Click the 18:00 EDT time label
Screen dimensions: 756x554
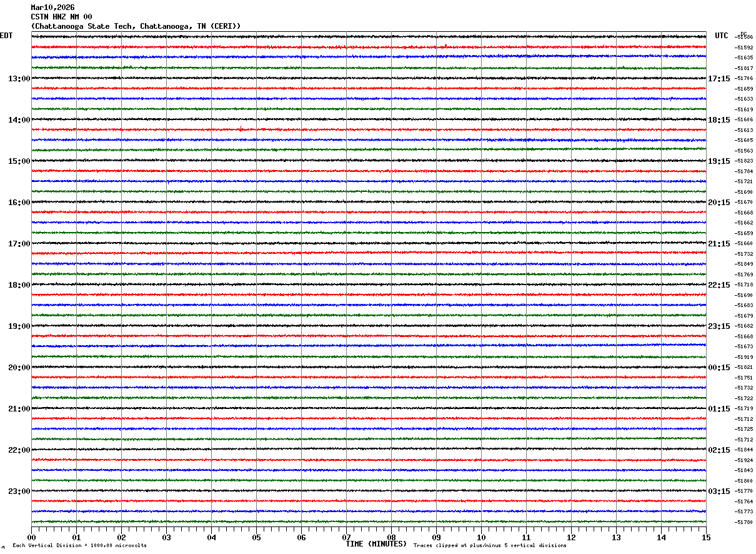tap(19, 285)
